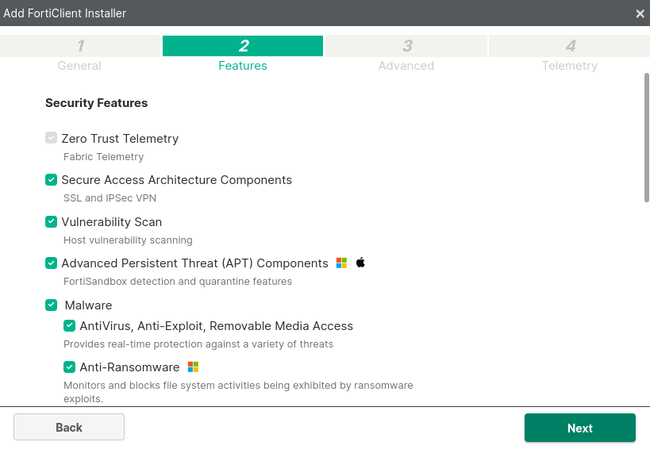Uncheck the Malware feature checkbox

pyautogui.click(x=51, y=305)
